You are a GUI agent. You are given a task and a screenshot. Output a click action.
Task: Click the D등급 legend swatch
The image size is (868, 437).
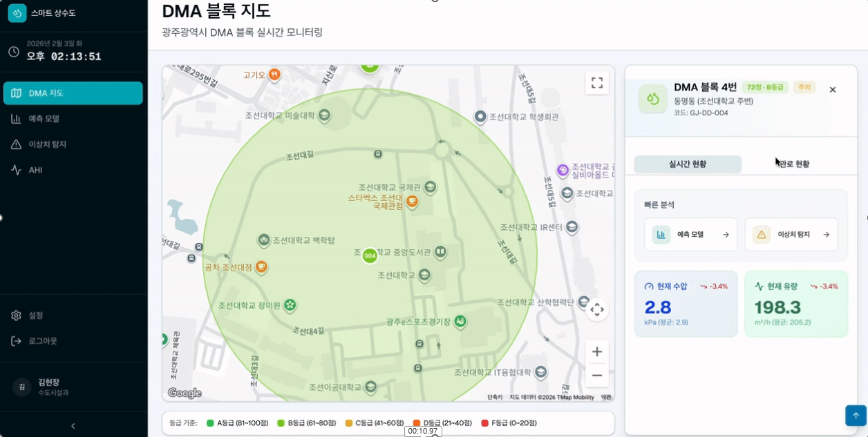point(417,423)
